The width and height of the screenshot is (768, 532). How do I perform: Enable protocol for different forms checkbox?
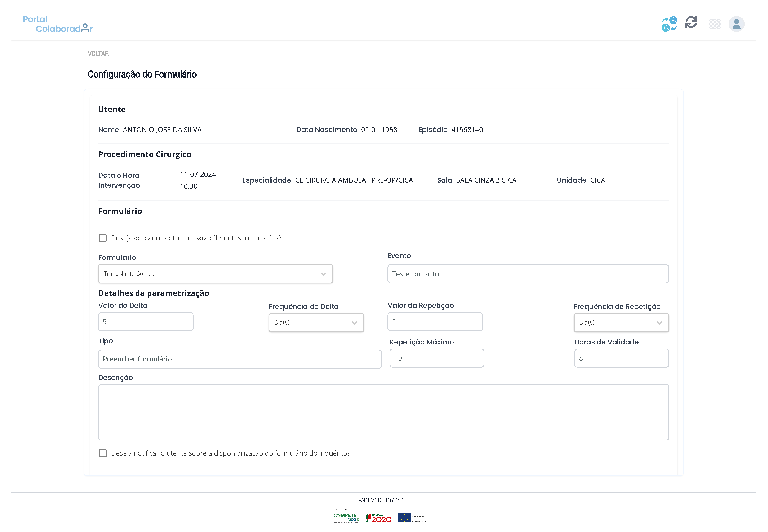[103, 238]
